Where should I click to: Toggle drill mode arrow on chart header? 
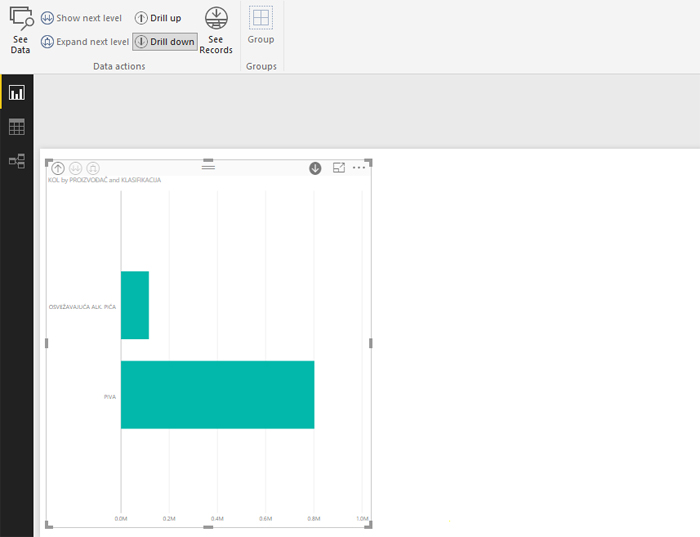[x=315, y=168]
